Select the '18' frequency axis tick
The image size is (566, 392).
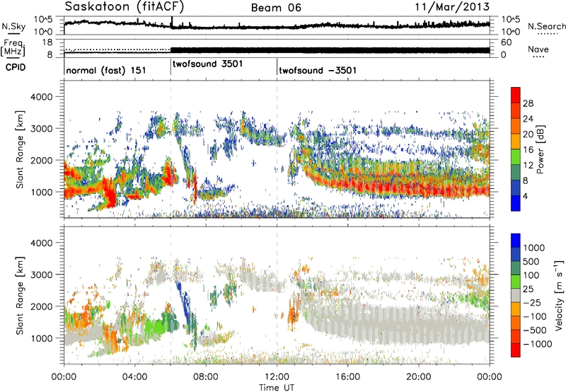(47, 42)
